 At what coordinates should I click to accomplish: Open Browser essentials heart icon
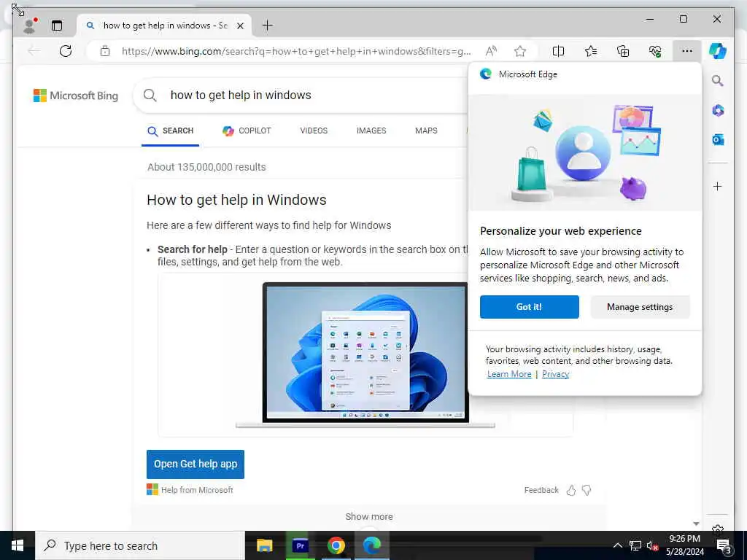coord(655,51)
